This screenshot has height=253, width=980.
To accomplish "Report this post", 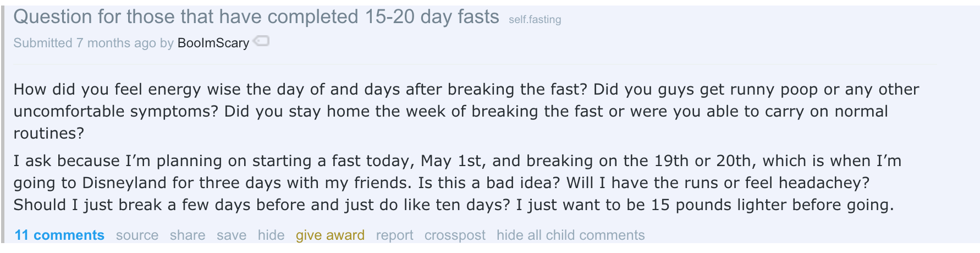I will coord(394,235).
